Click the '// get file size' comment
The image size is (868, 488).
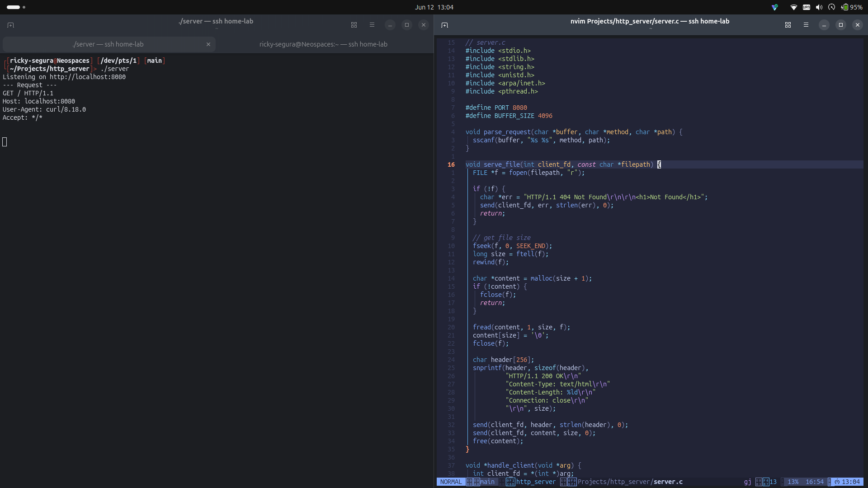502,238
